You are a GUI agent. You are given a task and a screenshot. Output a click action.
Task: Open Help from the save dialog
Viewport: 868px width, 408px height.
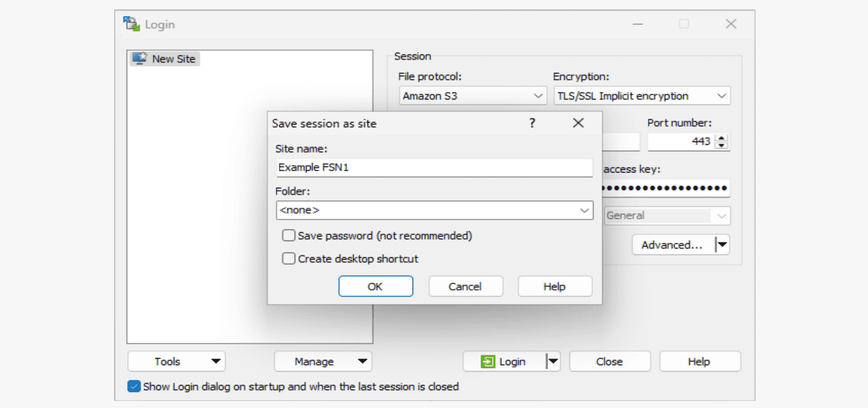coord(554,286)
